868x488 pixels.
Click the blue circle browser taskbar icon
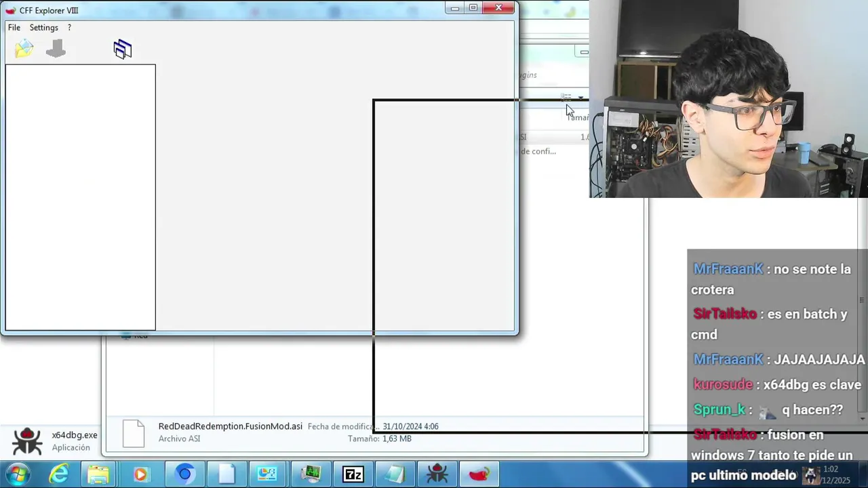pyautogui.click(x=184, y=474)
